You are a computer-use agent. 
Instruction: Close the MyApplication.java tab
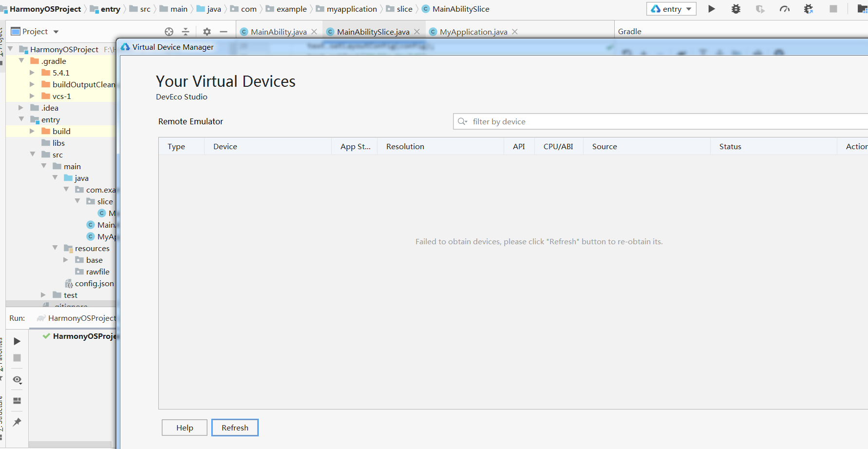coord(515,32)
